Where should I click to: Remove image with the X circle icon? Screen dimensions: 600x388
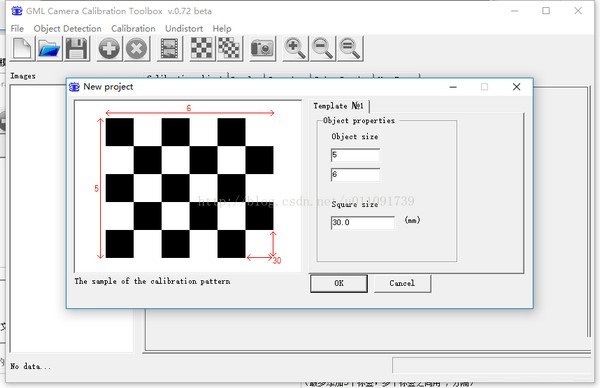point(137,49)
